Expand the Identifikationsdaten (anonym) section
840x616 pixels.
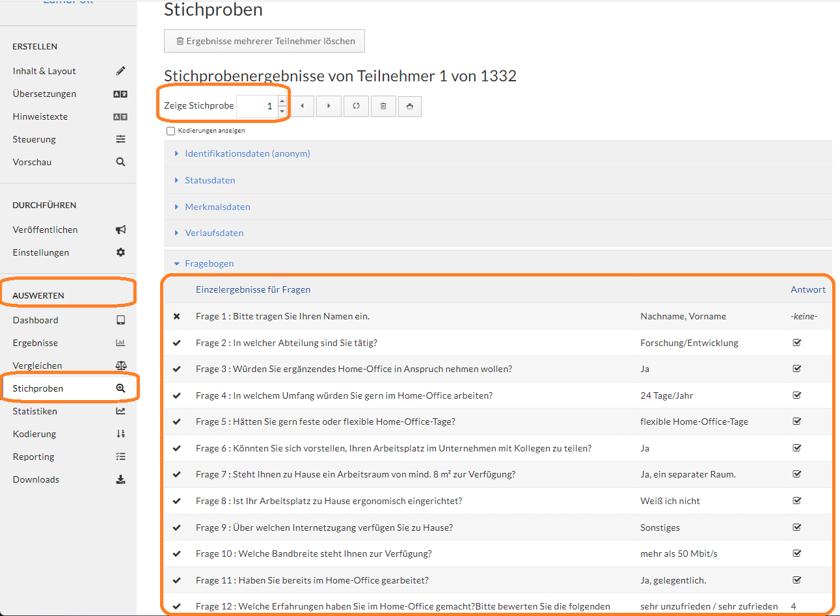pyautogui.click(x=247, y=154)
